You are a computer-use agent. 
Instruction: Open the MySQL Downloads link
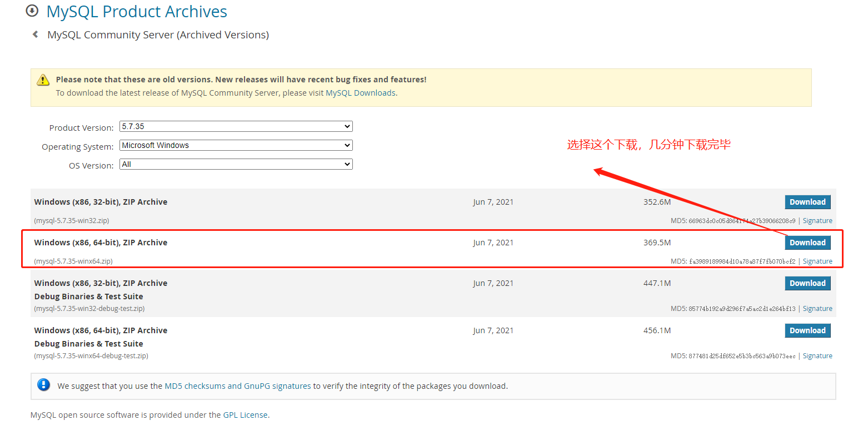pyautogui.click(x=360, y=92)
